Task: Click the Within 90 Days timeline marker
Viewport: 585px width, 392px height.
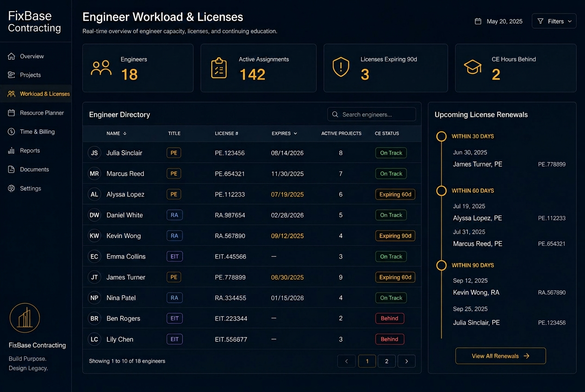Action: click(442, 265)
